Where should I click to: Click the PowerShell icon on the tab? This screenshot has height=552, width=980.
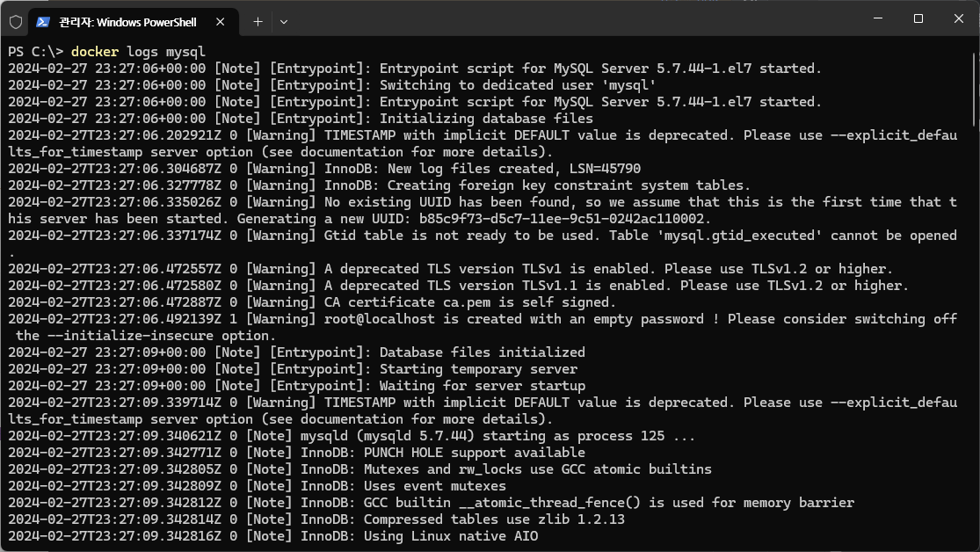(x=42, y=22)
